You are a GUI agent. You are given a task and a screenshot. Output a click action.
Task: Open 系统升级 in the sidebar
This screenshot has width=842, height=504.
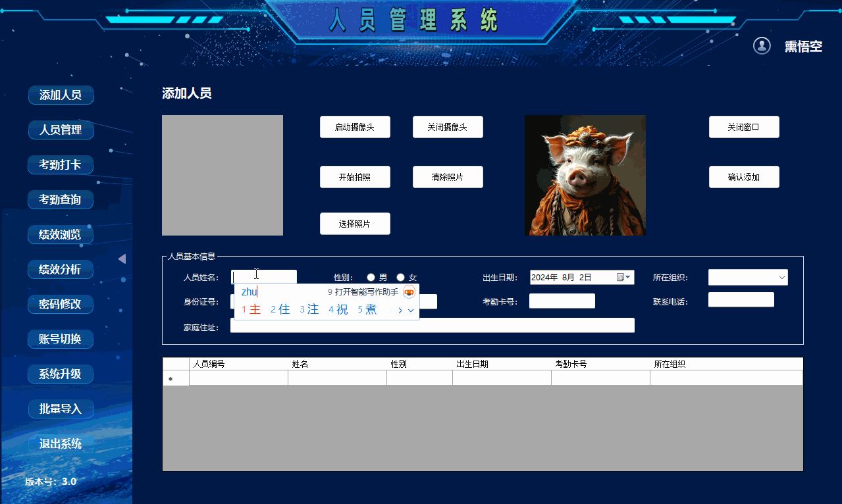pyautogui.click(x=61, y=374)
